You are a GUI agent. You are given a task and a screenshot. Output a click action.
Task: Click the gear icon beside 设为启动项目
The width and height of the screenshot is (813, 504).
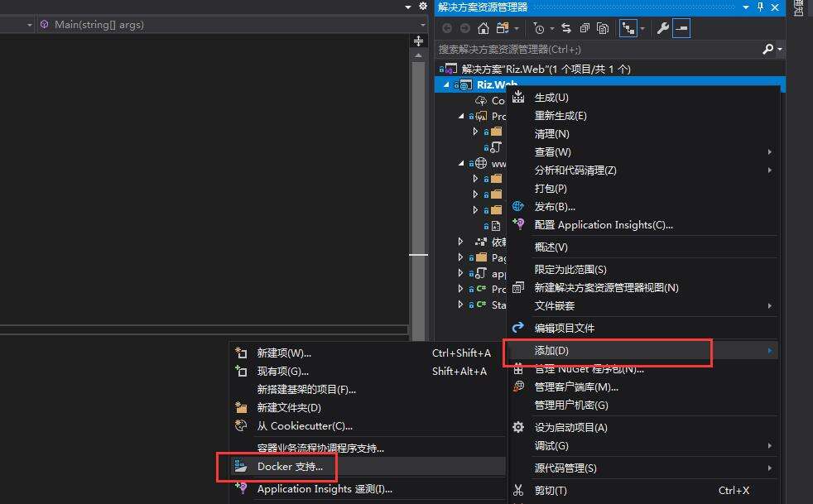518,427
